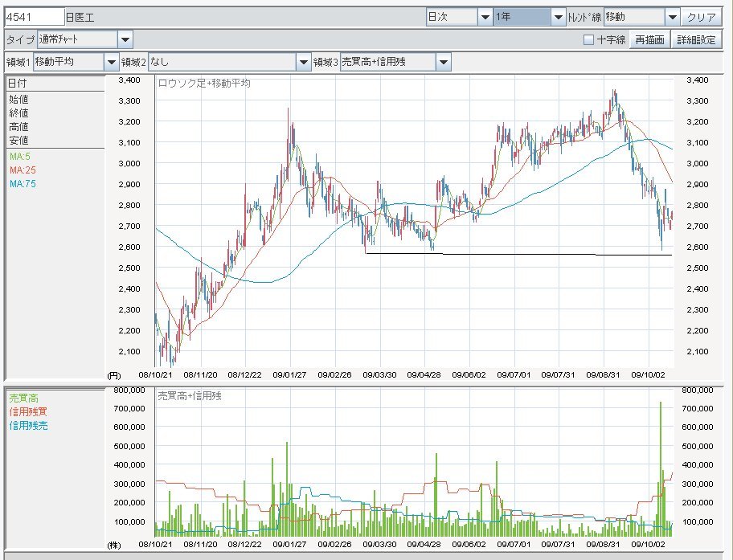Select the 信用残買 legend label

click(x=27, y=411)
